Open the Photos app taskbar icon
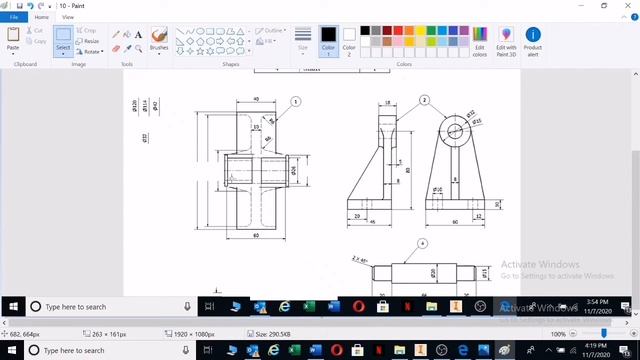Image resolution: width=640 pixels, height=360 pixels. 483,350
